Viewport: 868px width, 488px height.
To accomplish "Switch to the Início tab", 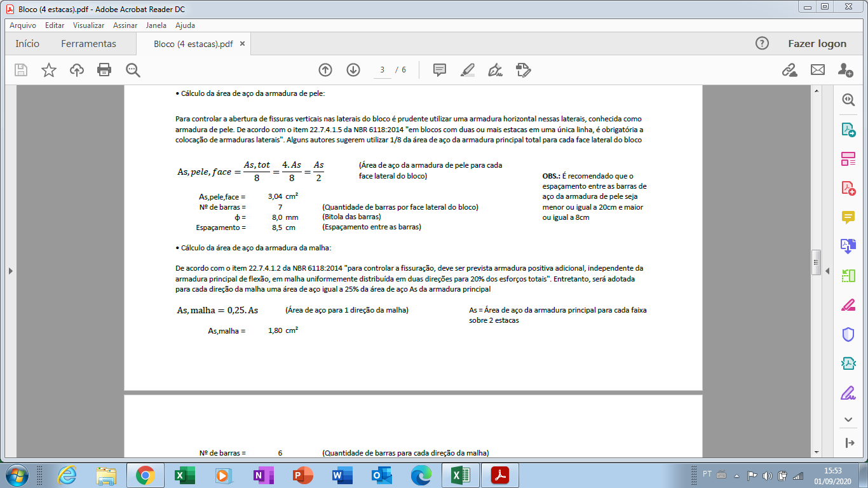I will 27,44.
